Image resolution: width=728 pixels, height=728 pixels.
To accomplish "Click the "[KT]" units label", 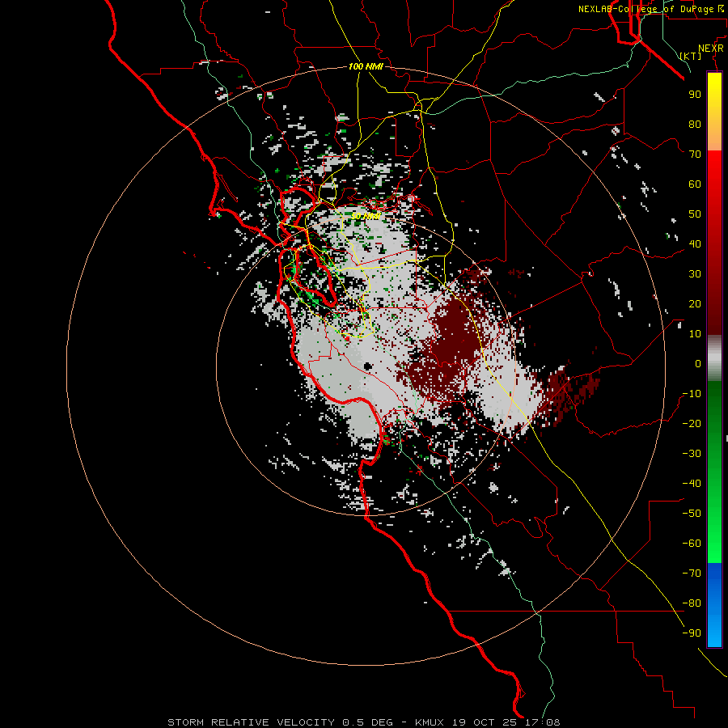I will tap(691, 56).
